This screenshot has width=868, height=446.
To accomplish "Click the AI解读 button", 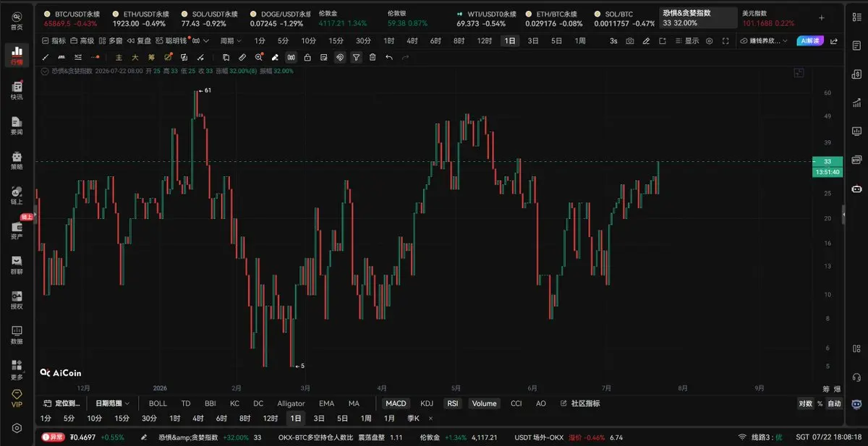I will tap(808, 41).
